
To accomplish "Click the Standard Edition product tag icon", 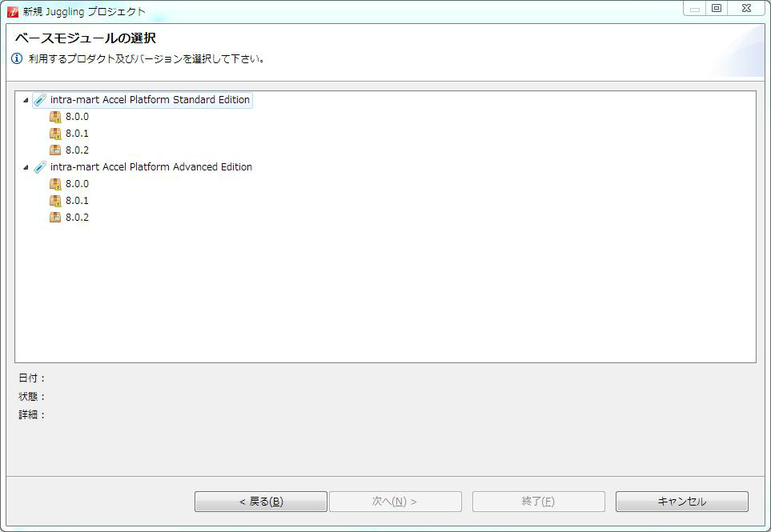I will (x=40, y=100).
